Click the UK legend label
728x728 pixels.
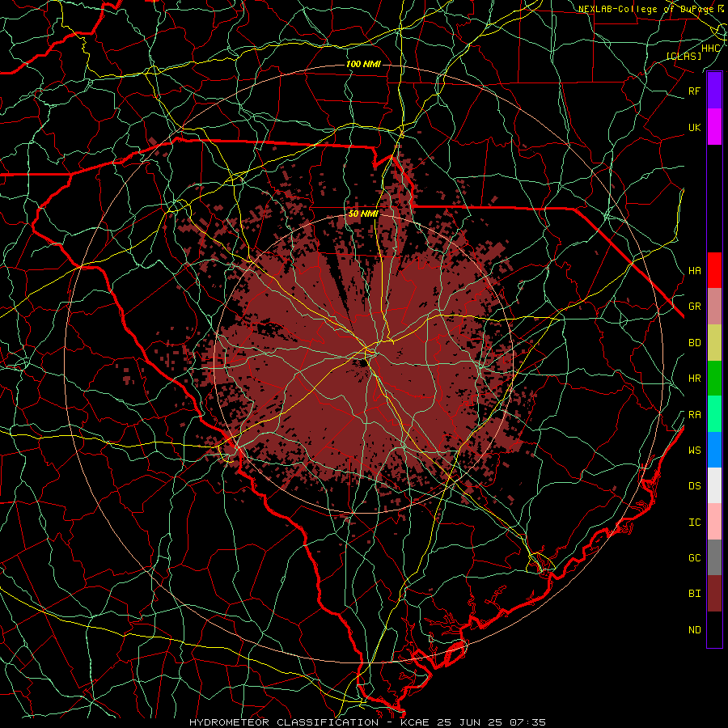click(x=695, y=127)
